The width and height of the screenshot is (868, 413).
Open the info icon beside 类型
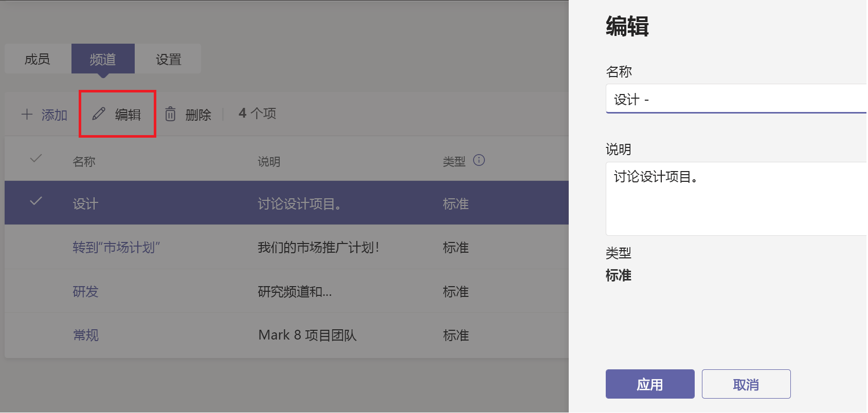pyautogui.click(x=479, y=160)
